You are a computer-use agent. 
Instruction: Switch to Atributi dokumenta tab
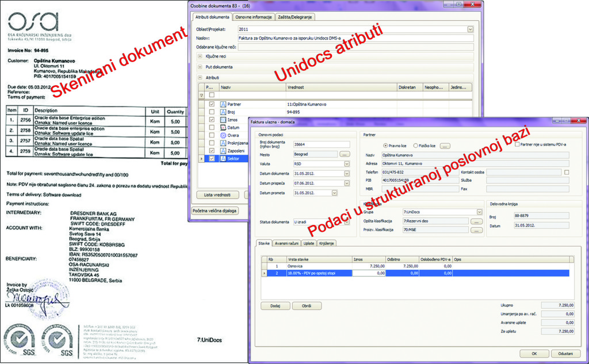[212, 17]
